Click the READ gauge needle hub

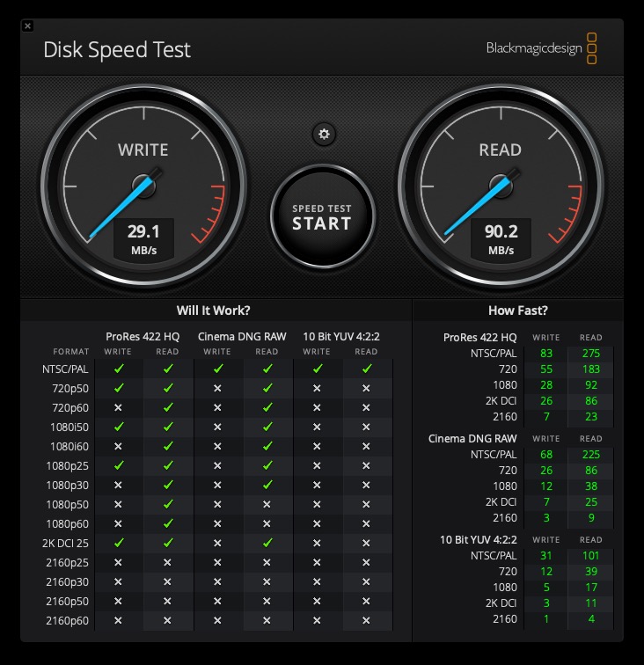click(500, 185)
